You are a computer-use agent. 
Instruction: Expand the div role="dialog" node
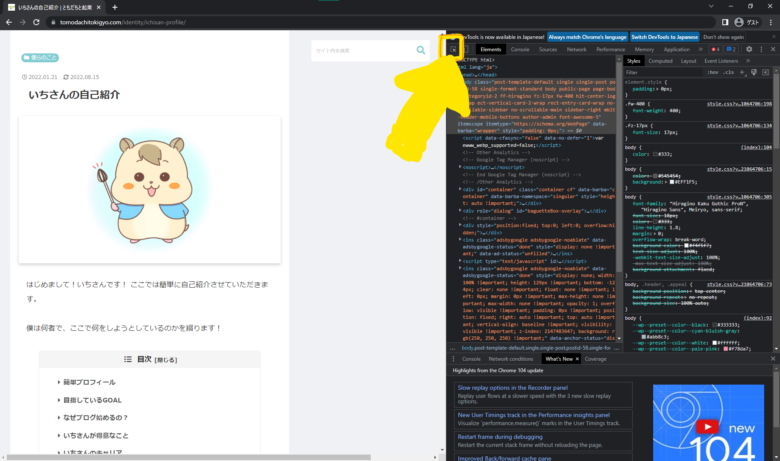click(x=460, y=210)
